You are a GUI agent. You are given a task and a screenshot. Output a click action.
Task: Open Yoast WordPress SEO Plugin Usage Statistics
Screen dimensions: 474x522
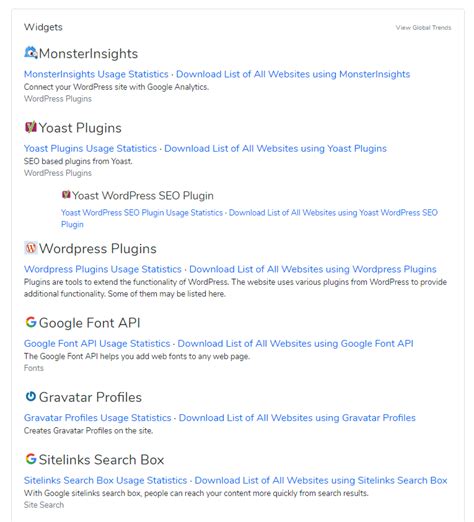(142, 213)
